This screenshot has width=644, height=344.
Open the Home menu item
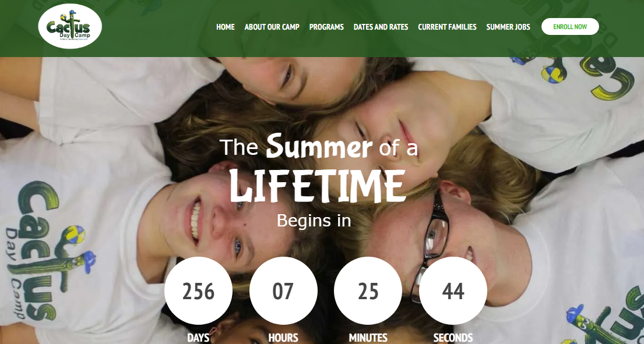(x=226, y=27)
